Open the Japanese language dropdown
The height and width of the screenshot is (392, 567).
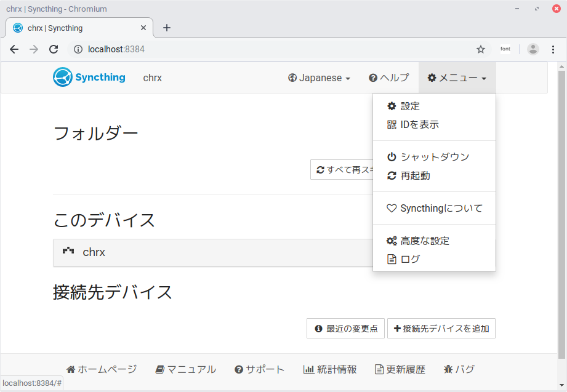point(319,78)
